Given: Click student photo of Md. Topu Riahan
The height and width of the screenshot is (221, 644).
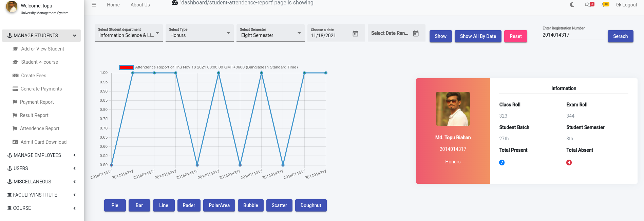Looking at the screenshot, I should tap(453, 109).
